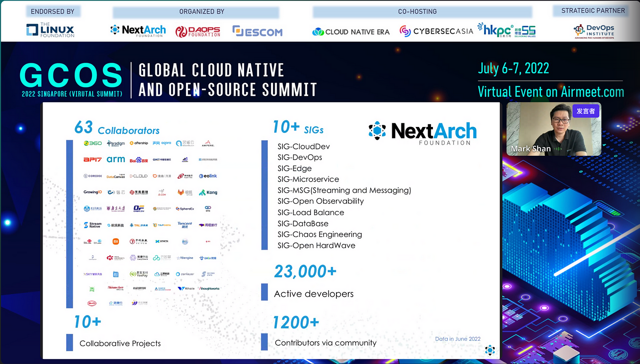Click Mark Shan's video thumbnail
640x364 pixels.
pos(554,129)
